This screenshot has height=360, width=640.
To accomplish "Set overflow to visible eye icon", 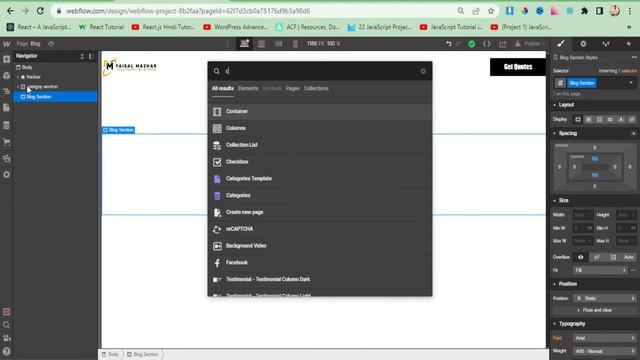I will coord(581,258).
